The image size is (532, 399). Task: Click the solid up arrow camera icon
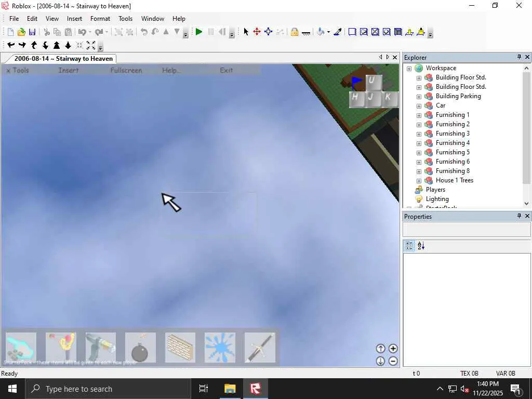click(x=57, y=45)
